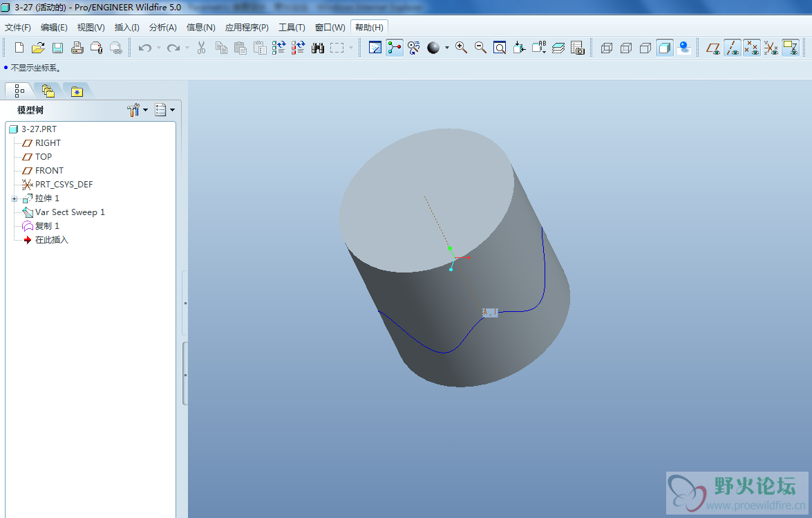
Task: Switch to Shaded display style
Action: (x=665, y=48)
